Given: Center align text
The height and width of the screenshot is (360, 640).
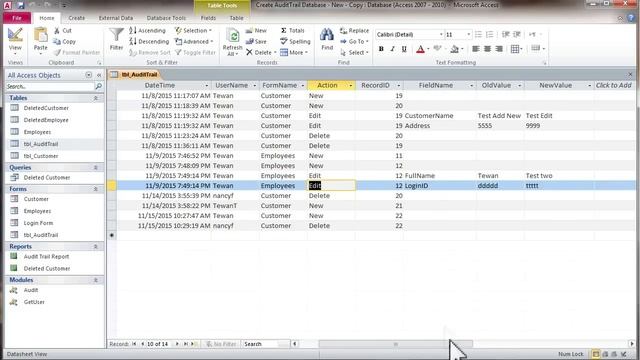Looking at the screenshot, I should pos(487,49).
